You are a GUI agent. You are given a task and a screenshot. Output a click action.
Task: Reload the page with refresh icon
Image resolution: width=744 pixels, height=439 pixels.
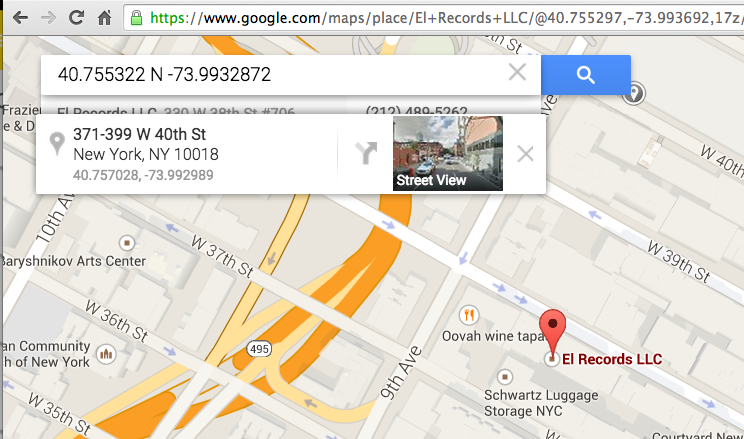click(76, 18)
